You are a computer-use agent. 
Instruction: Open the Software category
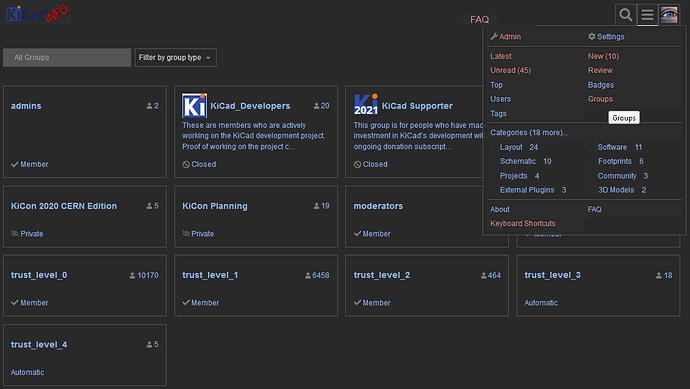(612, 147)
